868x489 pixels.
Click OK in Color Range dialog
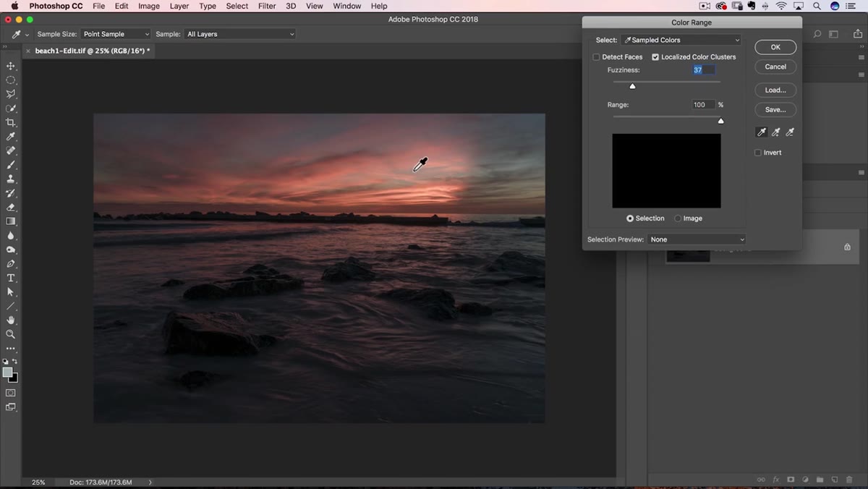(x=775, y=47)
